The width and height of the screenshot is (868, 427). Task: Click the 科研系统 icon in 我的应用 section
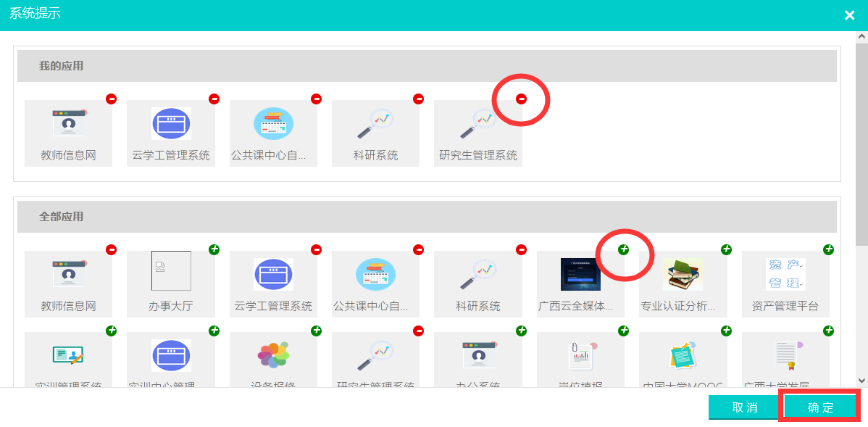point(375,124)
